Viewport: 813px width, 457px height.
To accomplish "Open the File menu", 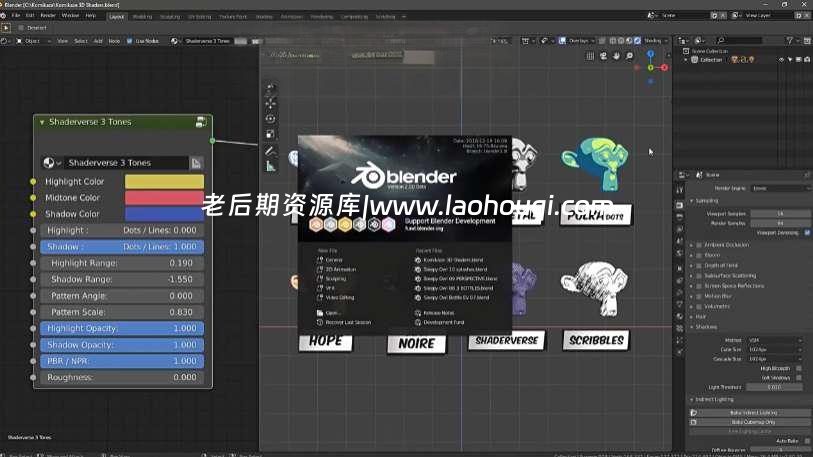I will click(16, 16).
